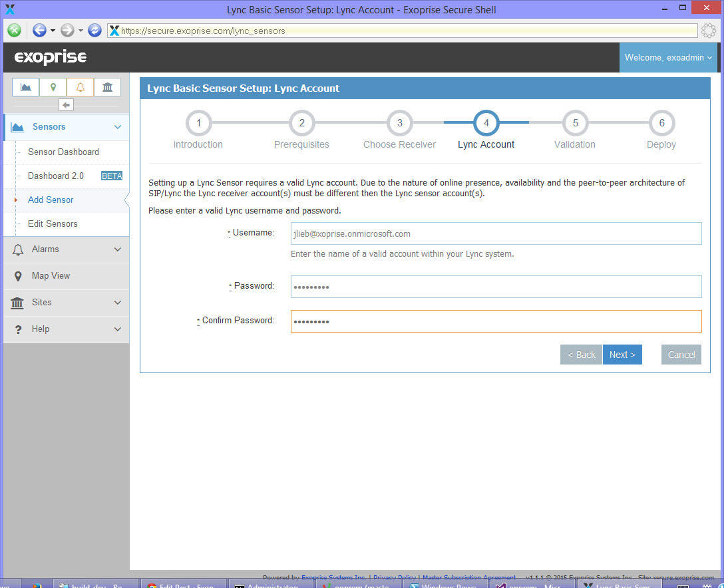Screen dimensions: 724x588
Task: Click the Sites building icon in sidebar
Action: [17, 303]
